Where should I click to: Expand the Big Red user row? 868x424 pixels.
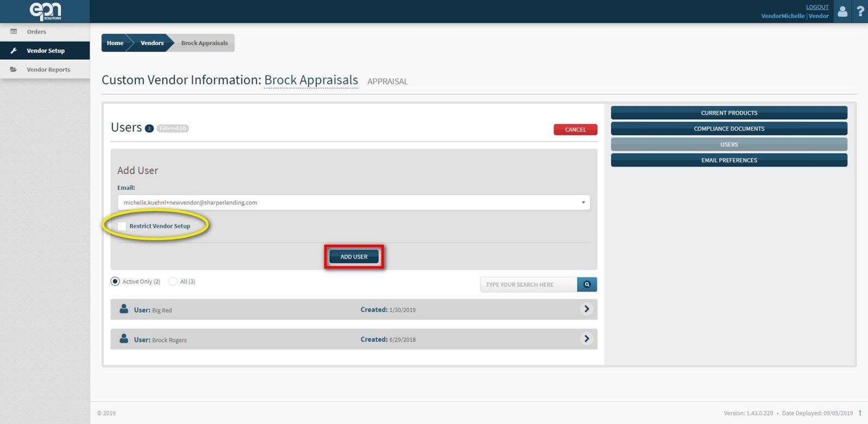(586, 309)
